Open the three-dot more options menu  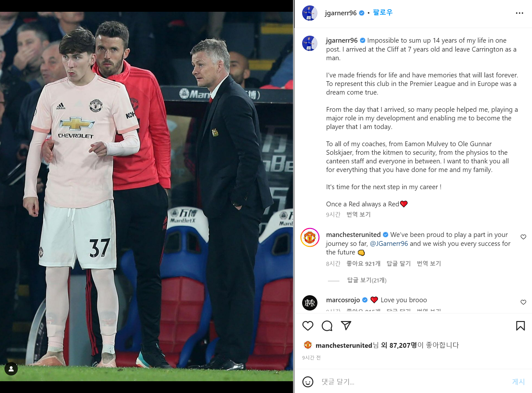point(519,13)
